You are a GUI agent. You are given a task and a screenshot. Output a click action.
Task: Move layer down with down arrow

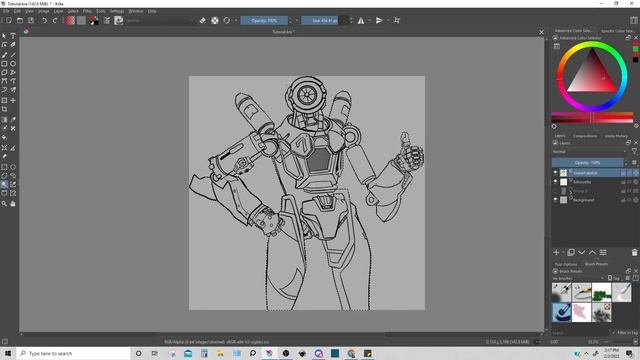[582, 253]
